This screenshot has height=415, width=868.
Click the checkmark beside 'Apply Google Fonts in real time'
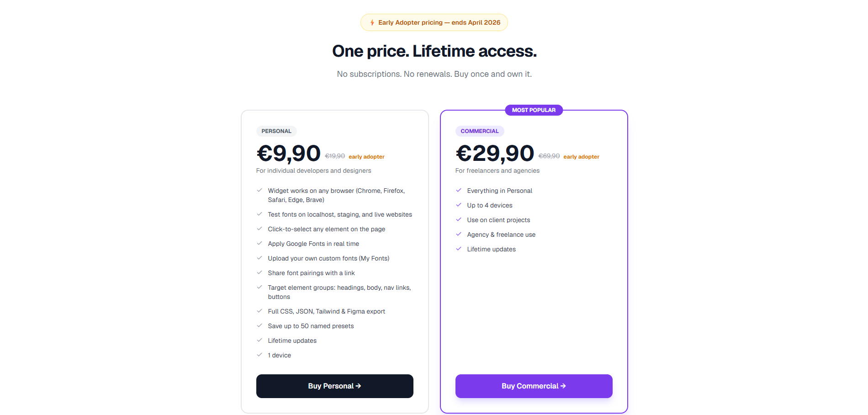pos(259,243)
